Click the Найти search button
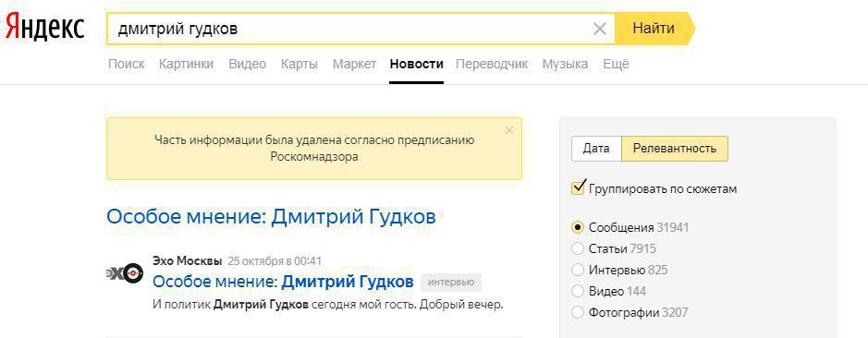This screenshot has width=868, height=338. (x=654, y=29)
